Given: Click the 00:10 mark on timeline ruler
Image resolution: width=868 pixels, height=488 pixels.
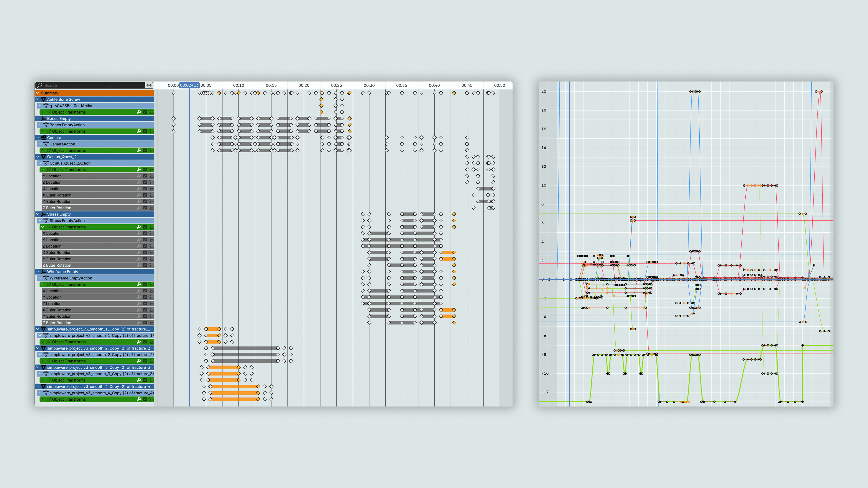Looking at the screenshot, I should click(238, 85).
